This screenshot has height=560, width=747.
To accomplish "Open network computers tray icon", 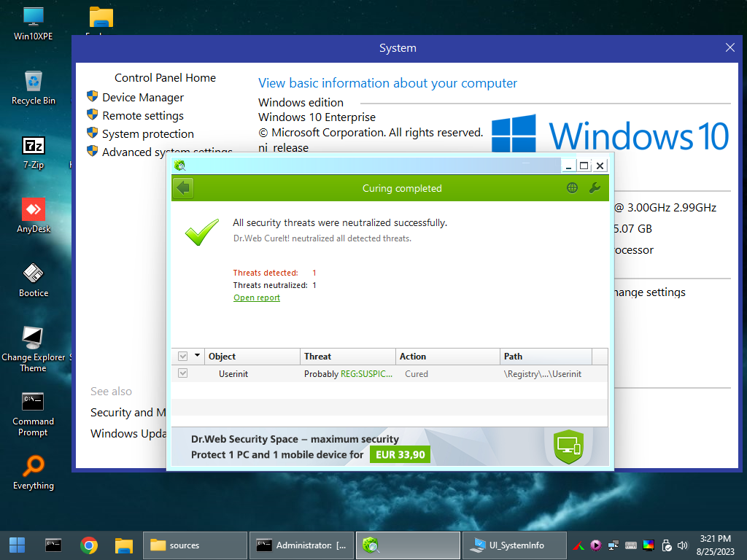I will pyautogui.click(x=613, y=545).
